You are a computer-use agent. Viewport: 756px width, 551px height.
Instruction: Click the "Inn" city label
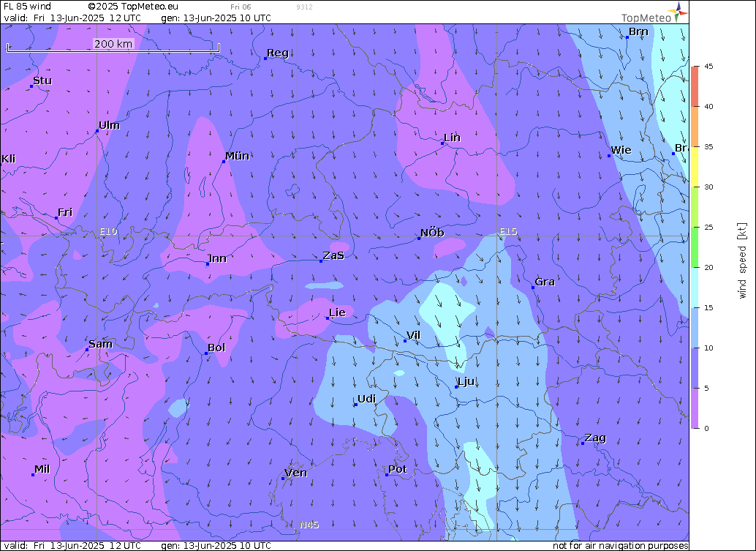click(217, 258)
